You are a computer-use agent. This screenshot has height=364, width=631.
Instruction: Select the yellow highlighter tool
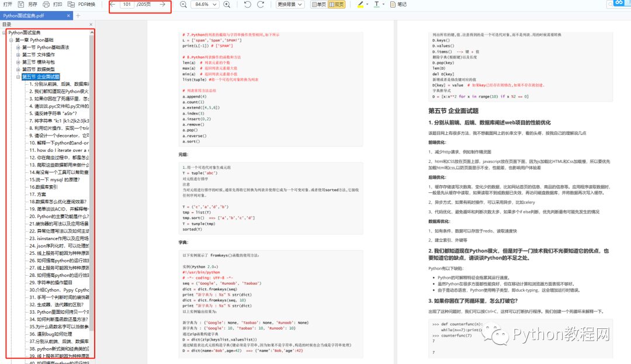coord(360,5)
